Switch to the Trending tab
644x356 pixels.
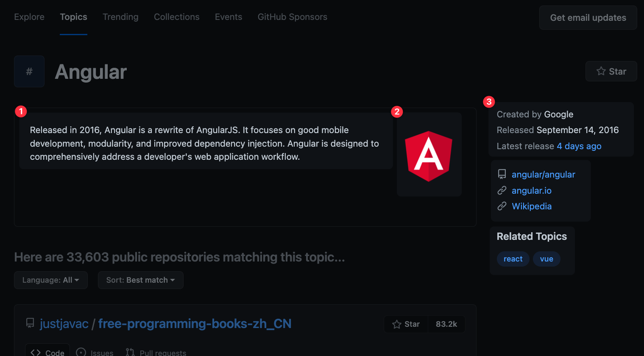120,17
